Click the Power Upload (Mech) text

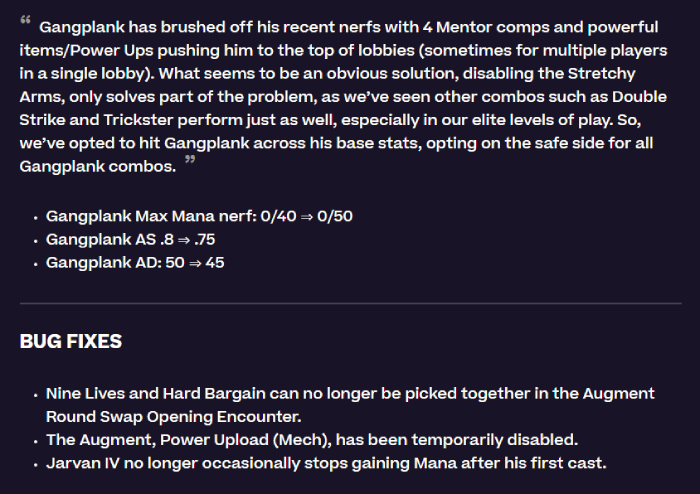246,440
